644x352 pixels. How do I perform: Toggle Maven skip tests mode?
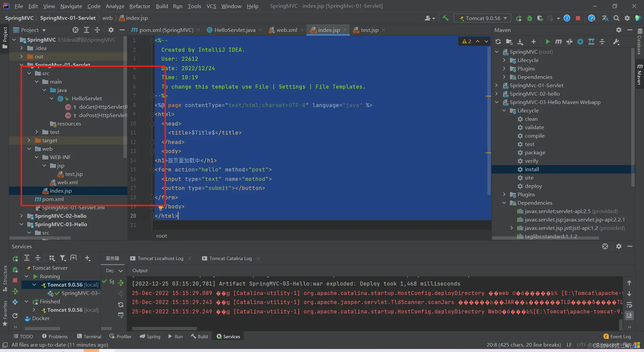point(580,42)
